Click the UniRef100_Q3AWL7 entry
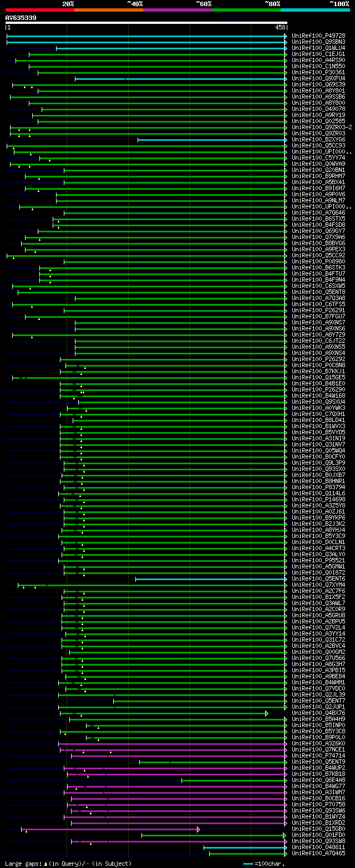 pos(318,603)
